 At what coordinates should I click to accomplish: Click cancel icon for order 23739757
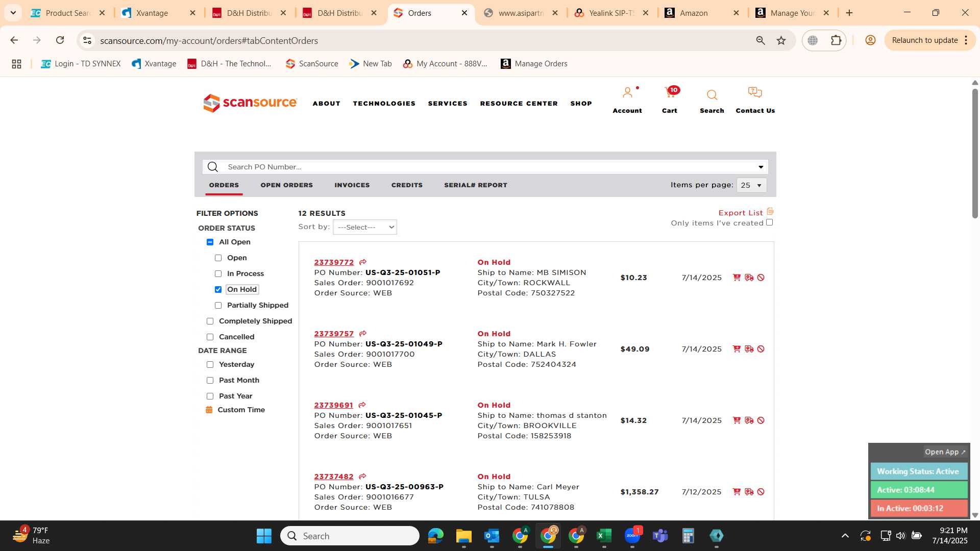coord(761,349)
